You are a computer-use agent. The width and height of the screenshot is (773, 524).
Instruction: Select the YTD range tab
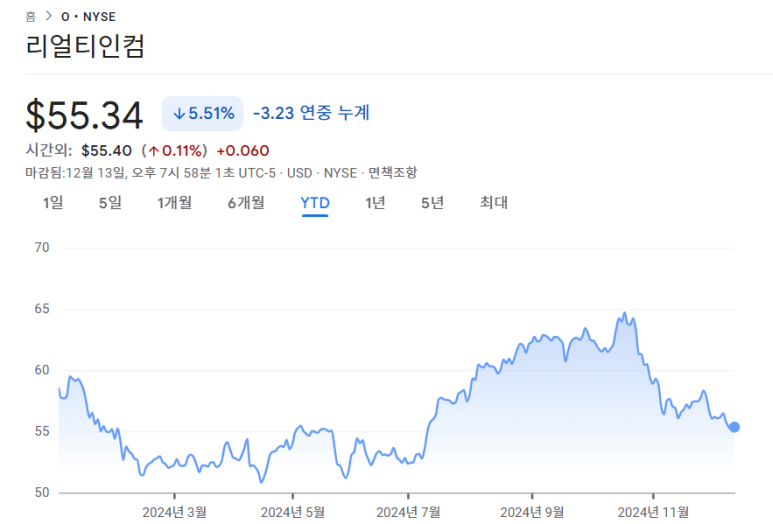coord(315,203)
